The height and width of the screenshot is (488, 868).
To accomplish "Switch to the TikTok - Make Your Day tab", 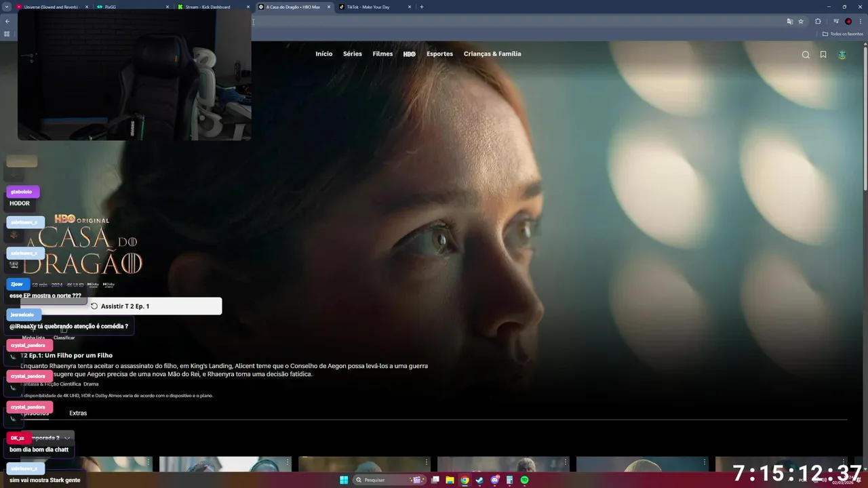I will click(x=374, y=7).
